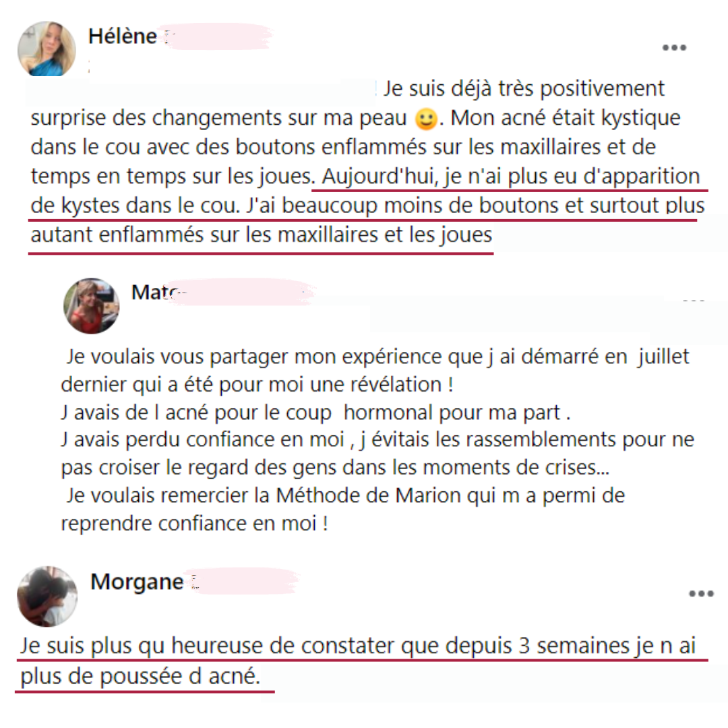Open the options dots on the second comment
728x728 pixels.
694,301
